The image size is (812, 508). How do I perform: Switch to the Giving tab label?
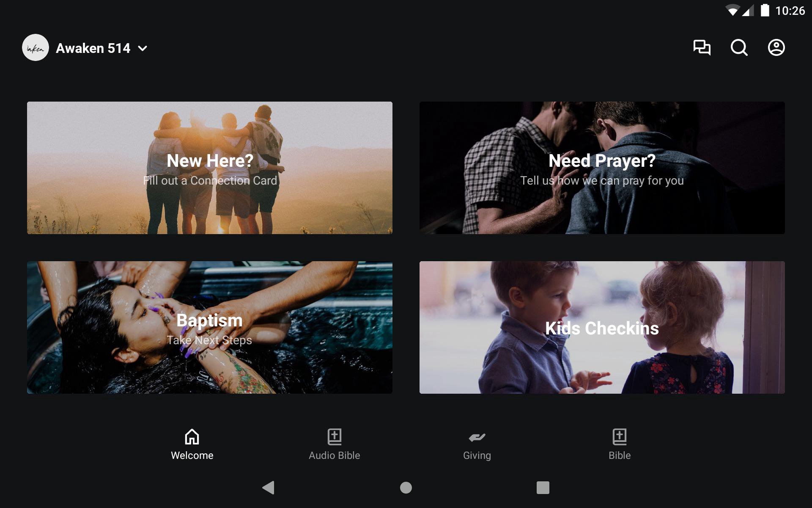pos(477,456)
